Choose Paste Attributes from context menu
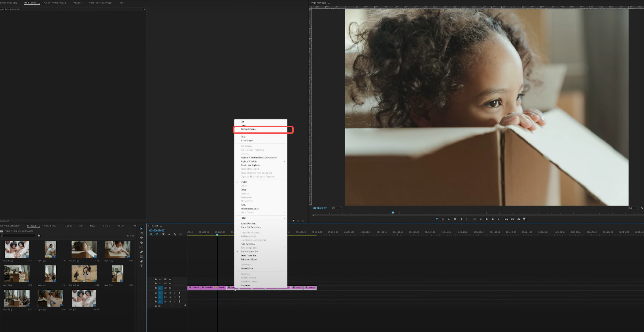Image resolution: width=644 pixels, height=332 pixels. [x=249, y=129]
